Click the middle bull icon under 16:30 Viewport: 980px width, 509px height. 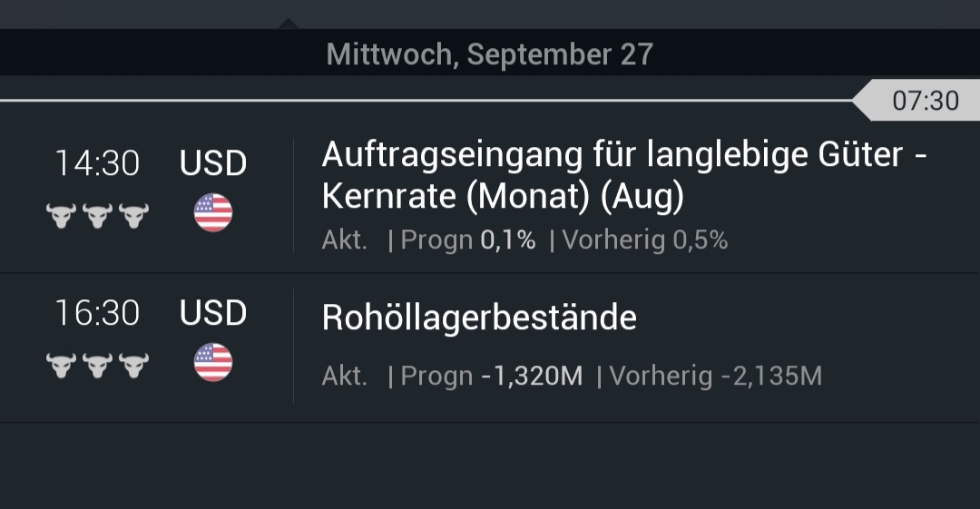tap(97, 365)
